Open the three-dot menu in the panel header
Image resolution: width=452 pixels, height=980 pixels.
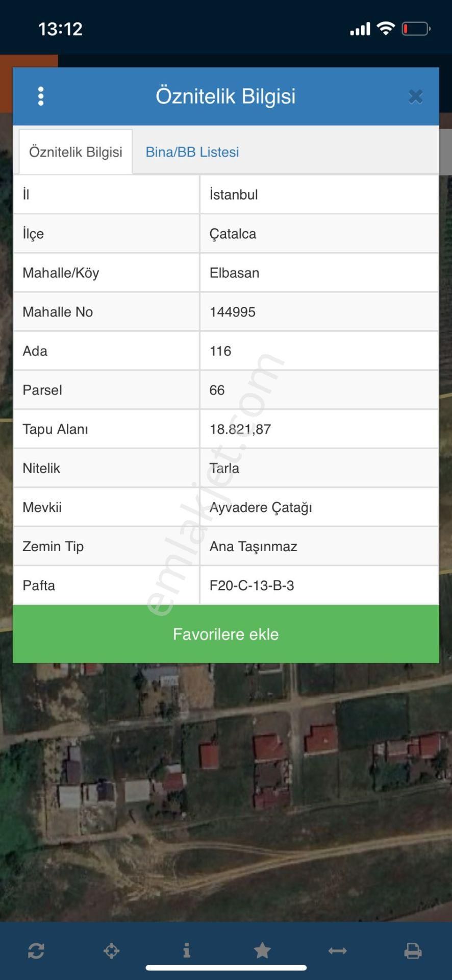pyautogui.click(x=41, y=96)
